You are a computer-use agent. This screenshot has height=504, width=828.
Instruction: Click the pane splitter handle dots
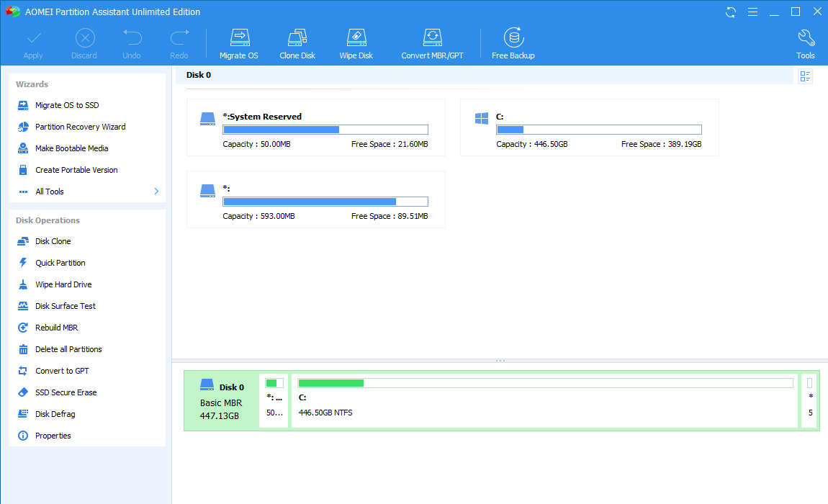pyautogui.click(x=500, y=361)
